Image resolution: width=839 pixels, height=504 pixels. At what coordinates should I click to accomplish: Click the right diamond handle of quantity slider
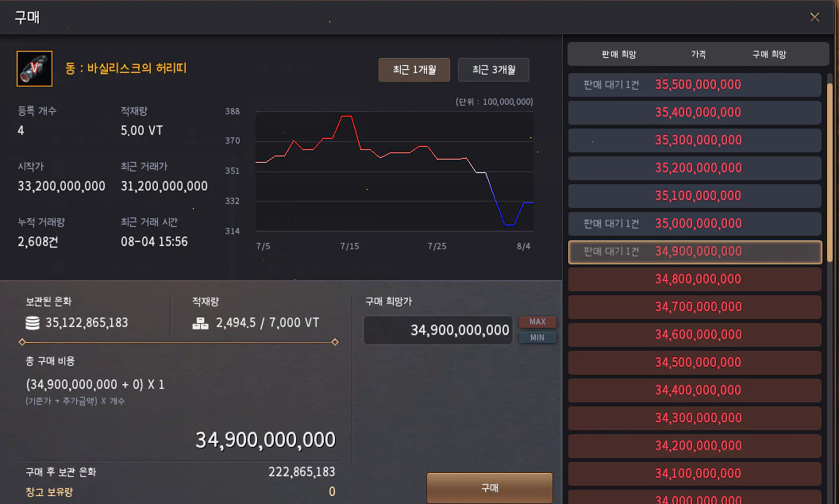point(335,342)
